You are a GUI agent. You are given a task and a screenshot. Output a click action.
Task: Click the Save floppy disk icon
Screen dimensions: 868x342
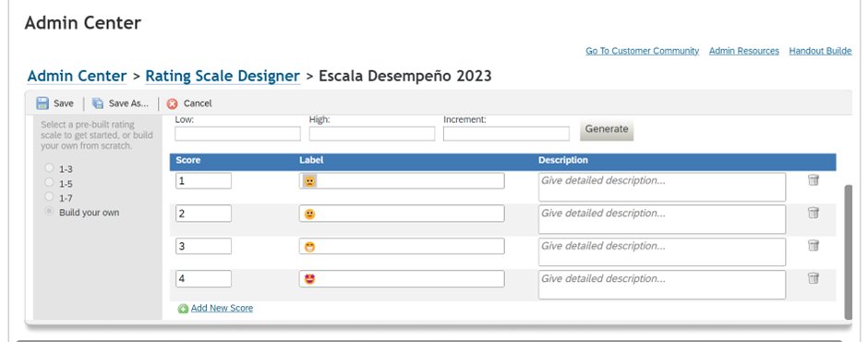42,104
